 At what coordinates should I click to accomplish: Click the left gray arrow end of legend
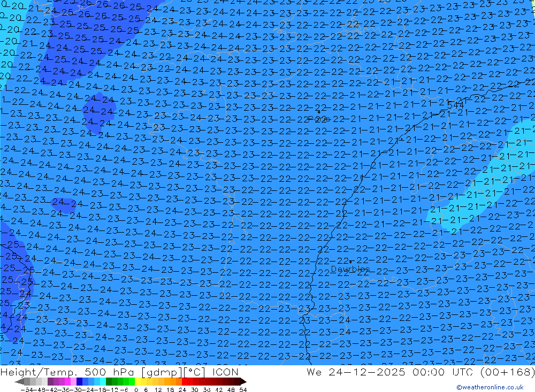point(19,381)
